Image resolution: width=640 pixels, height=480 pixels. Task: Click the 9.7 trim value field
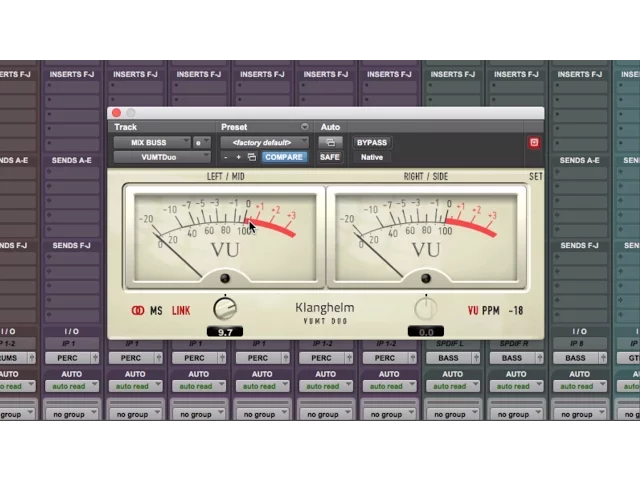point(225,332)
